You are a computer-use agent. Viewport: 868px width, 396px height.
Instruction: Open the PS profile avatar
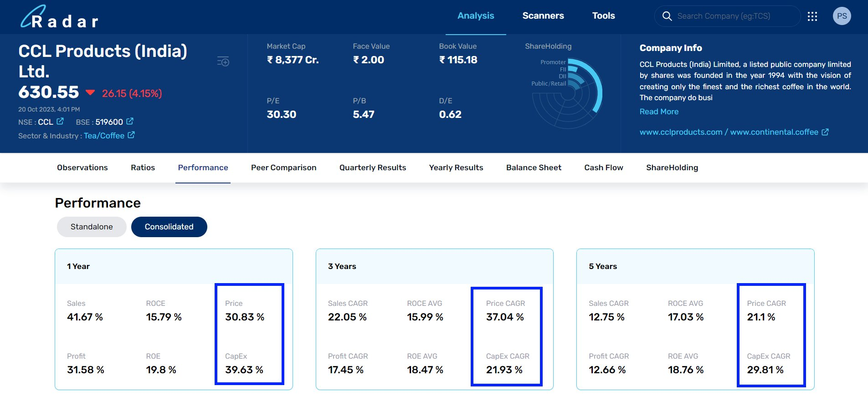(x=842, y=16)
